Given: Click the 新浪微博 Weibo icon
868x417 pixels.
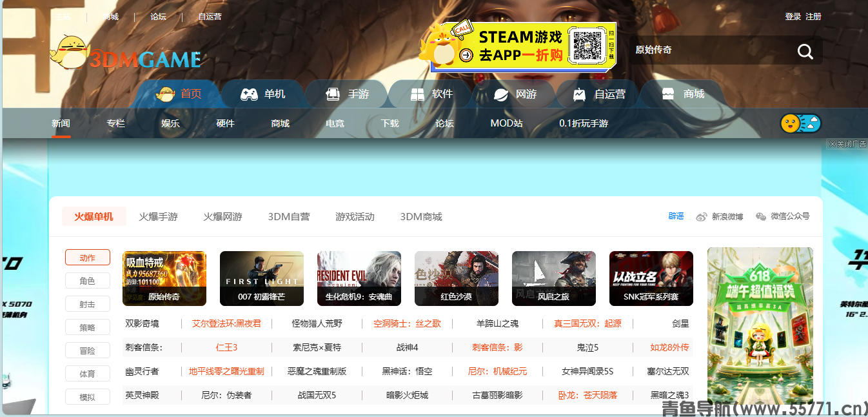Looking at the screenshot, I should point(702,217).
